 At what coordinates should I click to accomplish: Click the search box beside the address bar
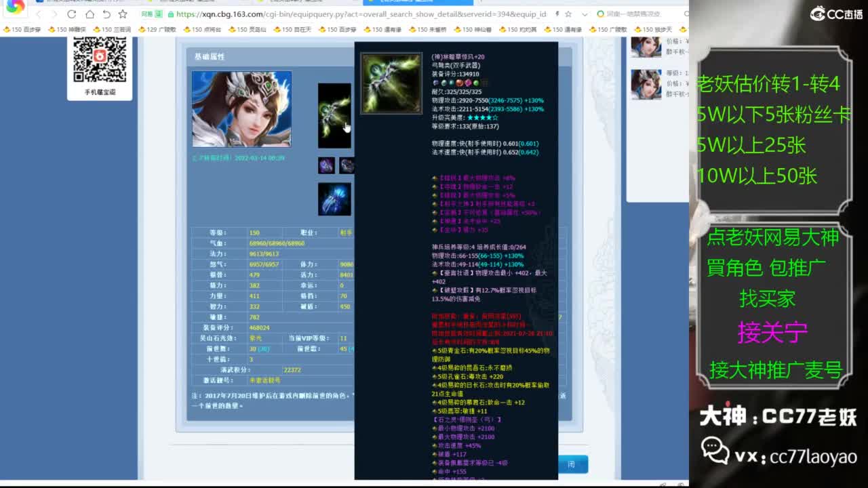pos(641,14)
